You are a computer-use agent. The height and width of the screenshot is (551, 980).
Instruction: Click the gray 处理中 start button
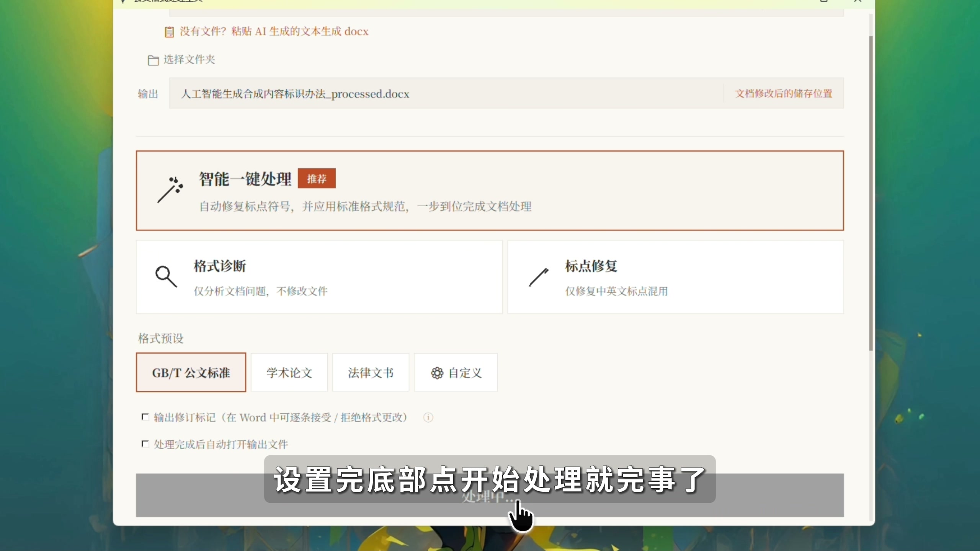tap(490, 496)
